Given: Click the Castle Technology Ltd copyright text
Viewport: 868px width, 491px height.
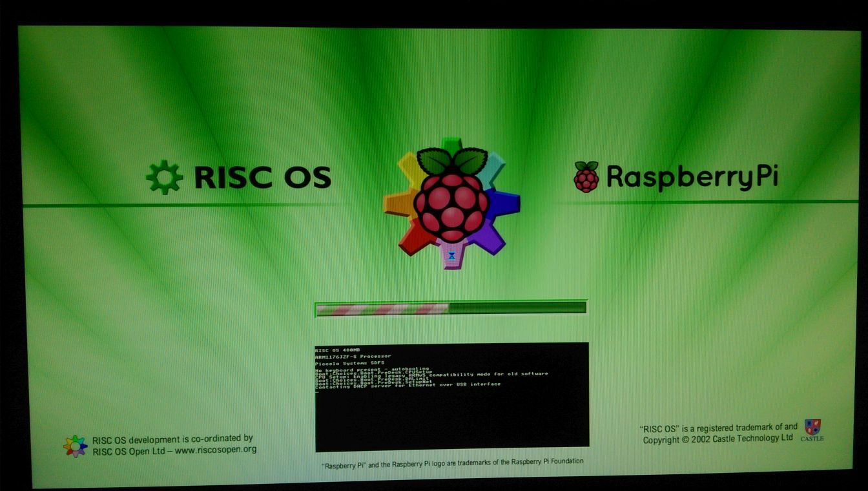Looking at the screenshot, I should pos(717,439).
